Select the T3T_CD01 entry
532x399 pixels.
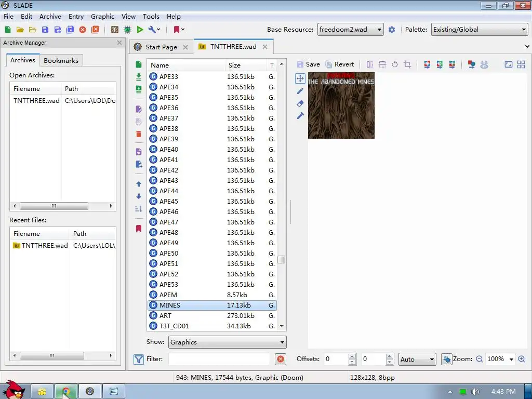212,326
